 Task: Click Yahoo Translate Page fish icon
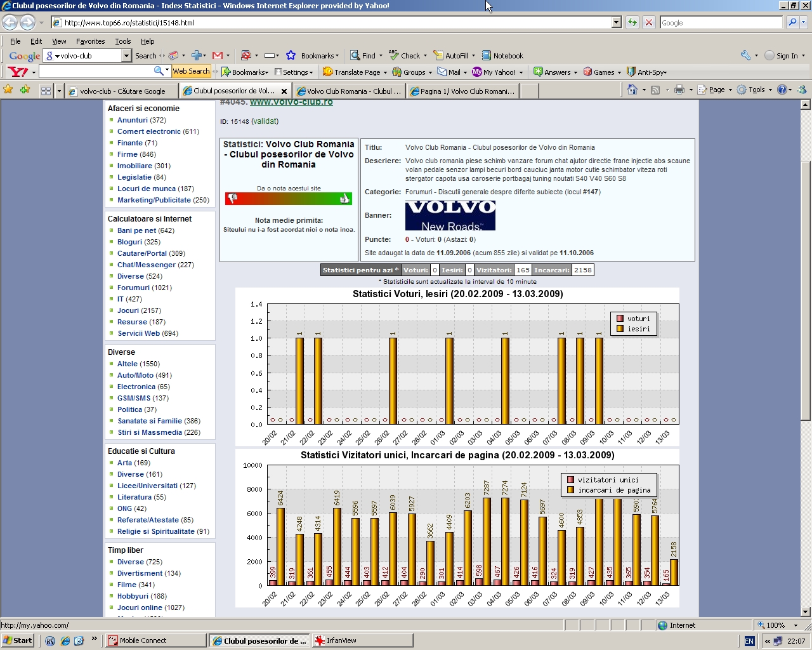coord(327,72)
